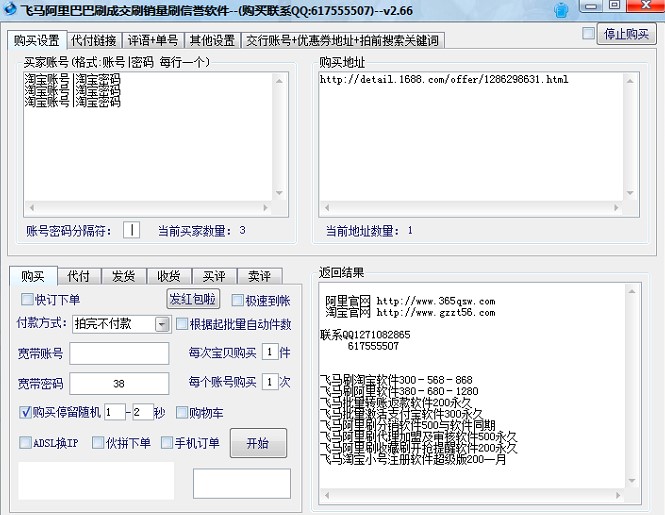Click the 返回结果 scroll-up arrow
The image size is (665, 515).
pos(632,291)
